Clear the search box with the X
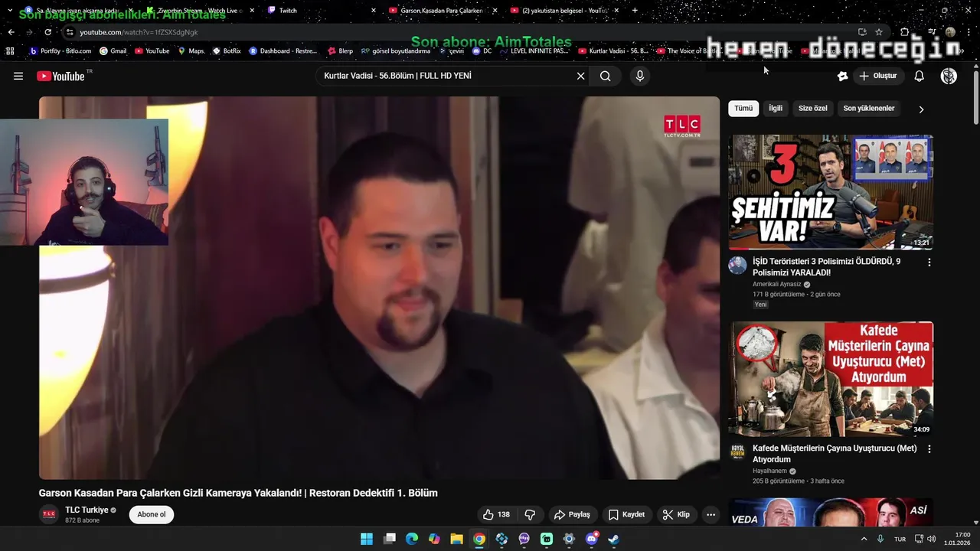 point(580,76)
